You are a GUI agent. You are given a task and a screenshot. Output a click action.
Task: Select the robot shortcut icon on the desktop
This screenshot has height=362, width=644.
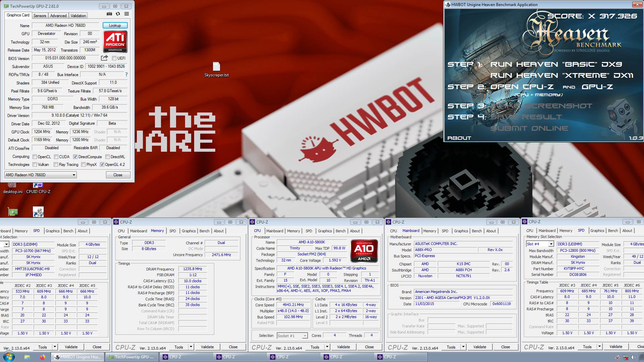click(38, 212)
